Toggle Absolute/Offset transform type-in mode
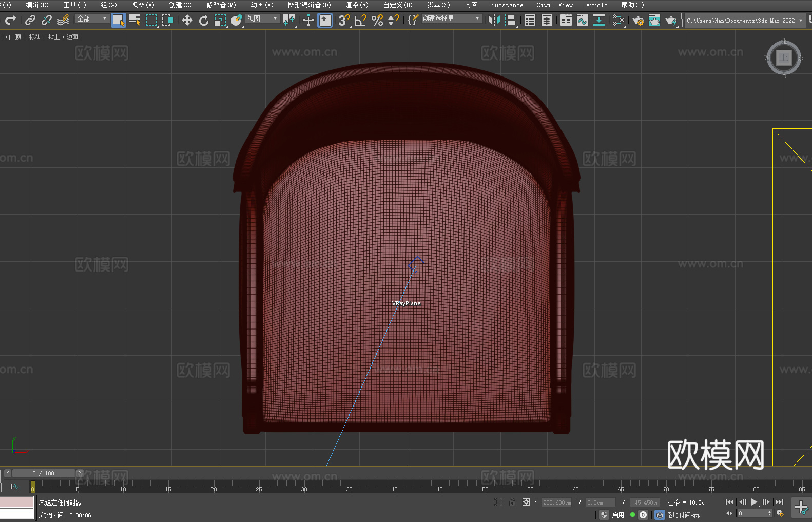This screenshot has height=522, width=812. click(526, 502)
